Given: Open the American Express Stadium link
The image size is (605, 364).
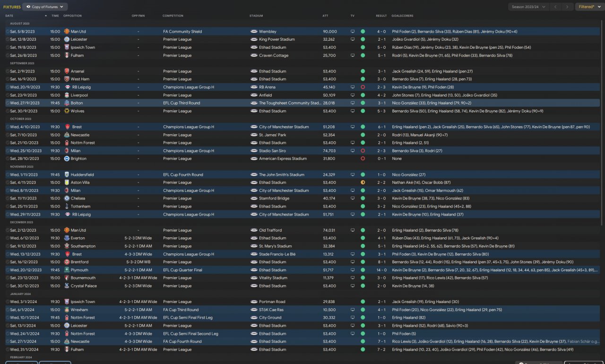Looking at the screenshot, I should pos(283,159).
